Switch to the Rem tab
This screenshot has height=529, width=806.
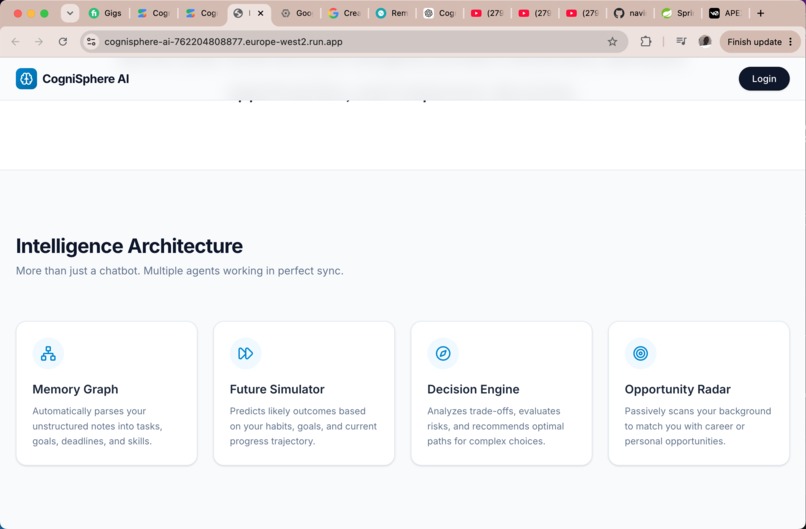pos(392,13)
